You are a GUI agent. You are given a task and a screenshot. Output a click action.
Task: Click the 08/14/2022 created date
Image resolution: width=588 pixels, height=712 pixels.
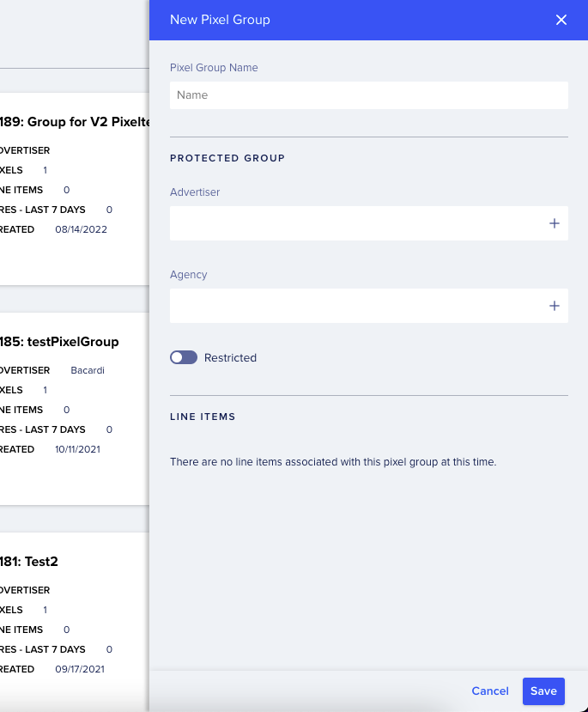coord(82,229)
